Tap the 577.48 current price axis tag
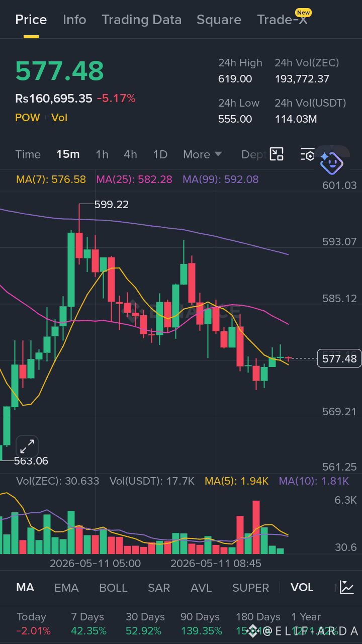Screen dimensions: 362x644 pyautogui.click(x=339, y=358)
